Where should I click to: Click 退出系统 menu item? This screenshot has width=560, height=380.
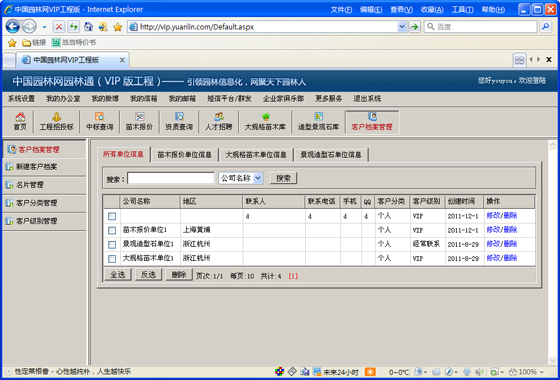coord(367,99)
